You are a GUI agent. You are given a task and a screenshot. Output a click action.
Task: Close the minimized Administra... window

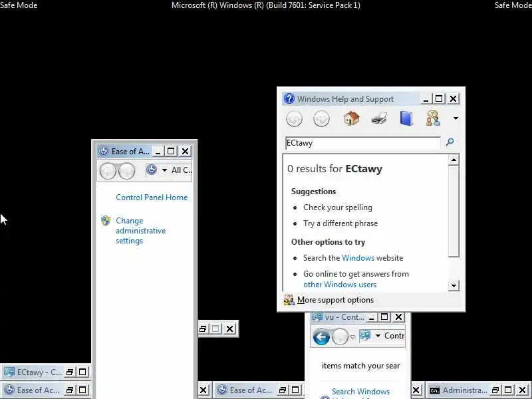523,390
